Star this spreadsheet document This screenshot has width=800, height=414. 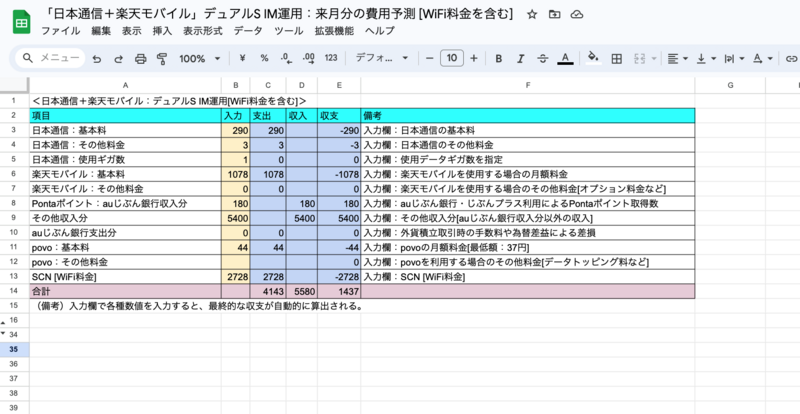pos(532,14)
